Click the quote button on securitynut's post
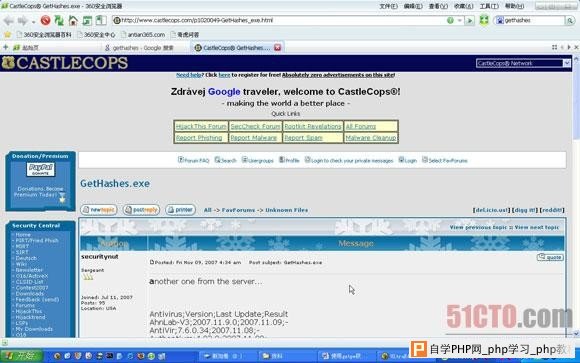Image resolution: width=580 pixels, height=363 pixels. (550, 257)
